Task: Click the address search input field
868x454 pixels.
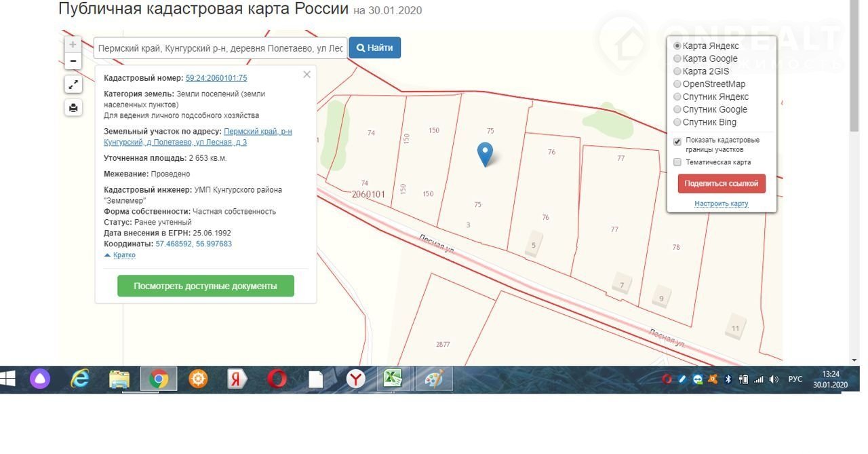Action: pos(220,48)
